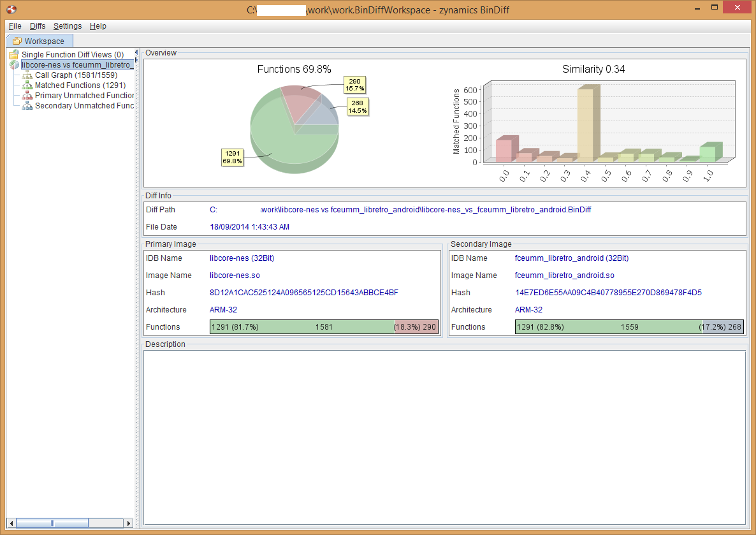Click the tree scrollbar right arrow
This screenshot has height=535, width=756.
pos(128,523)
